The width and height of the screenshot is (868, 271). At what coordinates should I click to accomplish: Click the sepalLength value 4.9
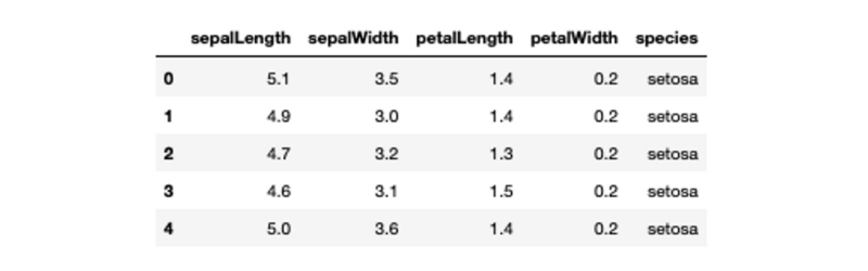tap(278, 117)
